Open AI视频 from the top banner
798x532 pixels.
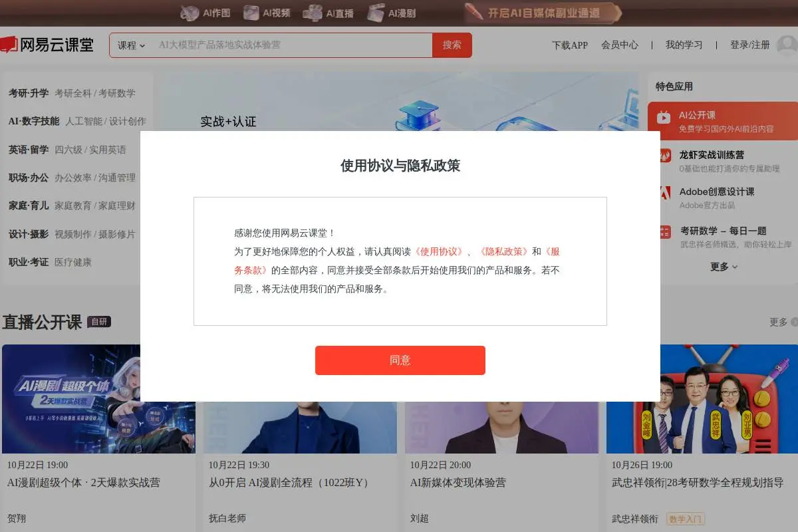point(267,13)
